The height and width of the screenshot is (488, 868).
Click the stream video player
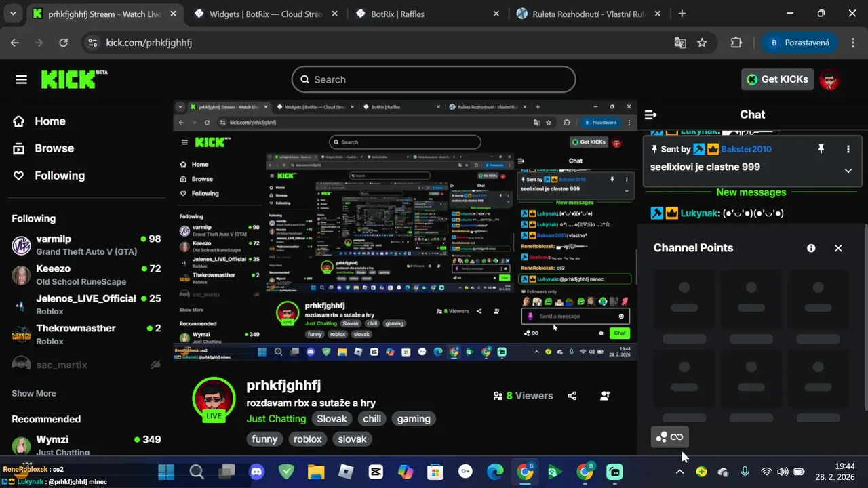[x=405, y=230]
